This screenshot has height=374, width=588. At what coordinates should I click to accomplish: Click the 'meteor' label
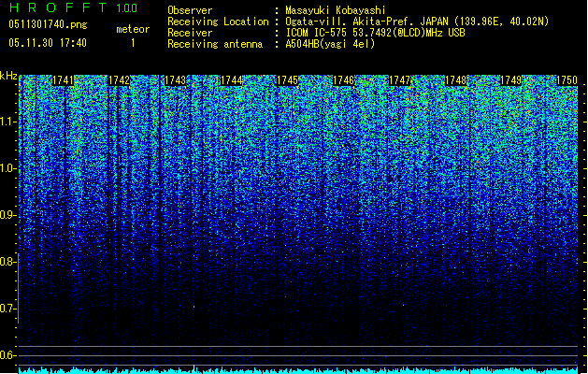(133, 29)
